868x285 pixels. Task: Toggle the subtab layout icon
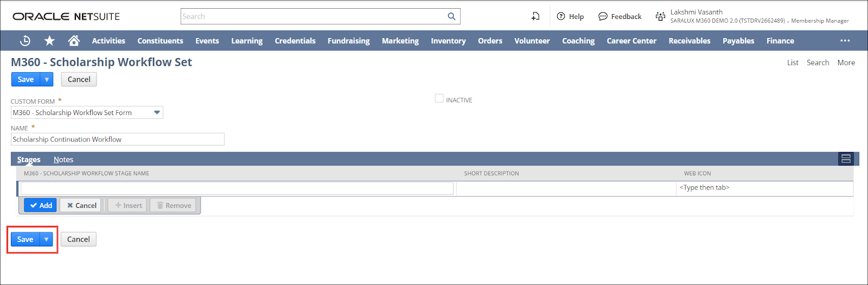(845, 159)
